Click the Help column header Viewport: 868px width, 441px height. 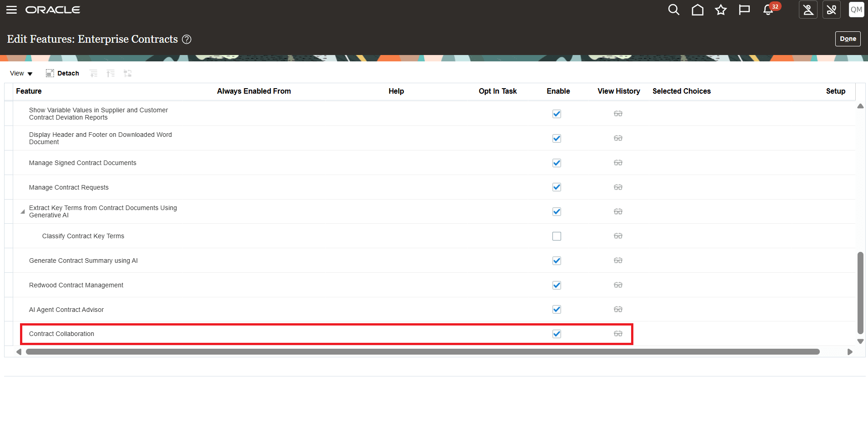click(x=396, y=91)
